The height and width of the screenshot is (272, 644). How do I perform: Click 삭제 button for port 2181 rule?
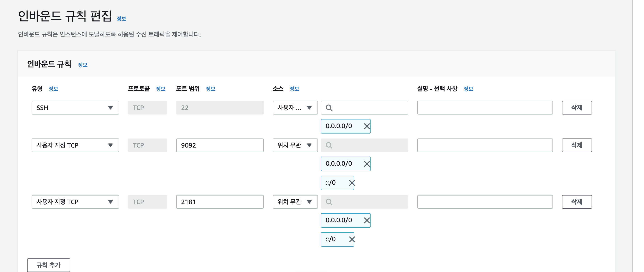pos(576,202)
